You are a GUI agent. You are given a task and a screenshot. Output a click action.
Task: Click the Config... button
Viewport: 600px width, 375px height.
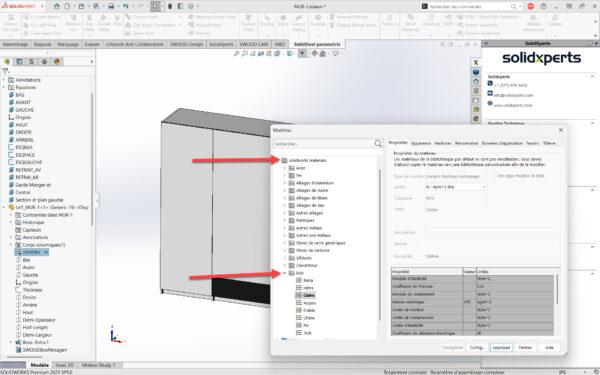click(477, 347)
